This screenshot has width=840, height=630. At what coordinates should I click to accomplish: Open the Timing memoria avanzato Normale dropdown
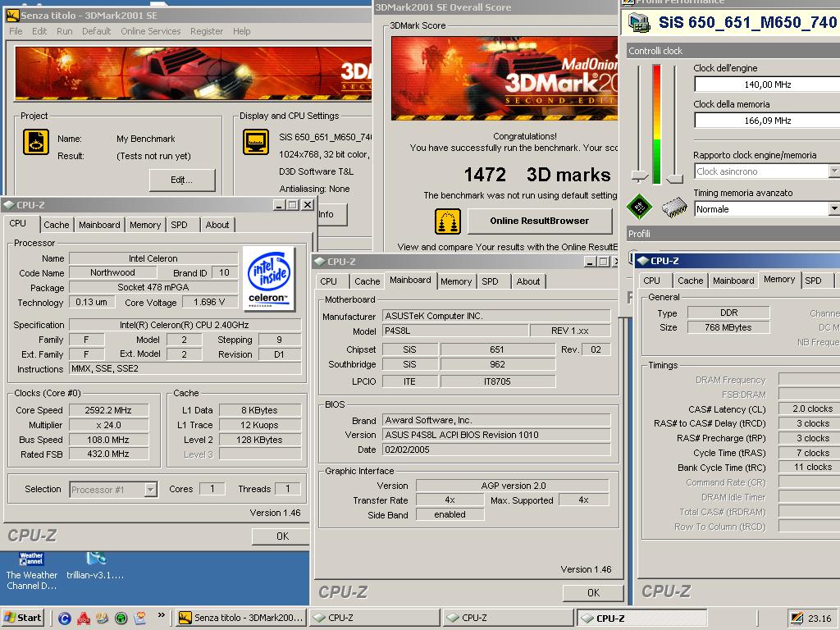[833, 209]
